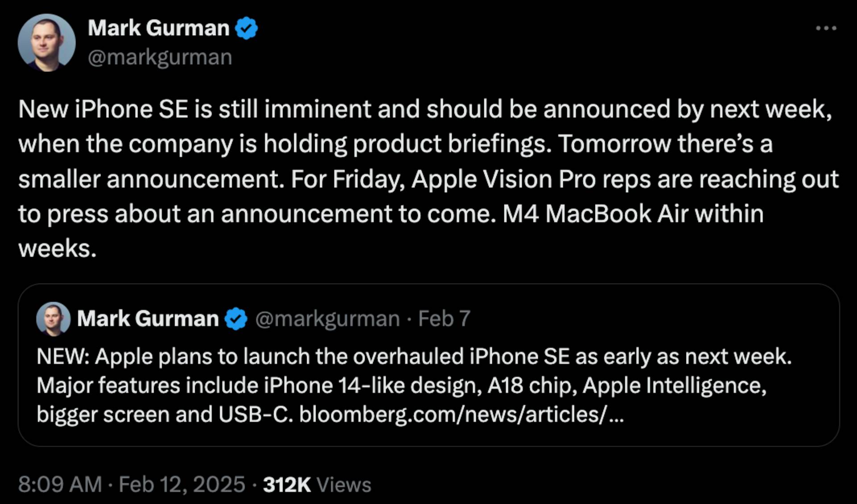
Task: Click the verified badge inside the quoted tweet
Action: [236, 319]
